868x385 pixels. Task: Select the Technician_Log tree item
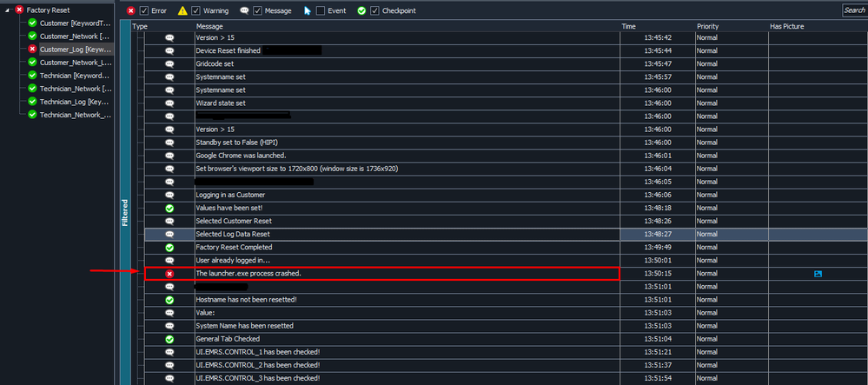[76, 102]
